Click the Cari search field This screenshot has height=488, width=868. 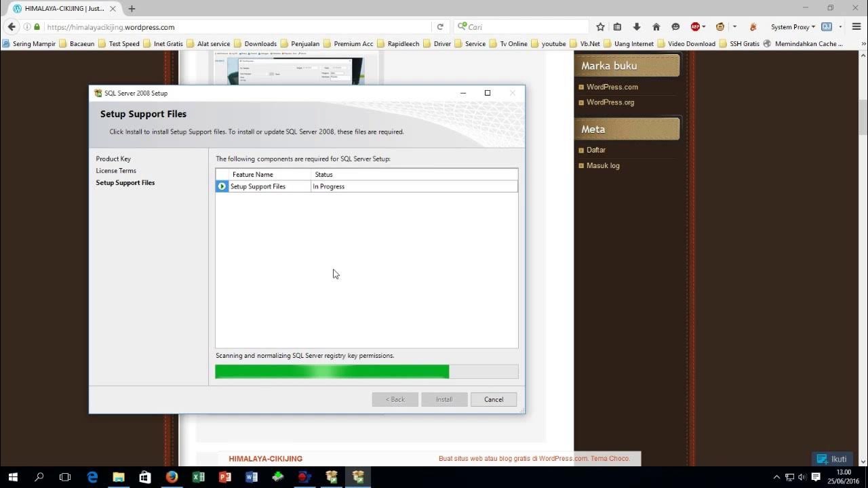coord(521,27)
